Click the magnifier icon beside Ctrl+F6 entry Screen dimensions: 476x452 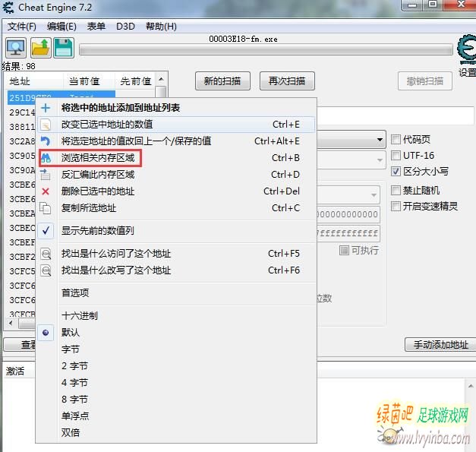point(46,270)
